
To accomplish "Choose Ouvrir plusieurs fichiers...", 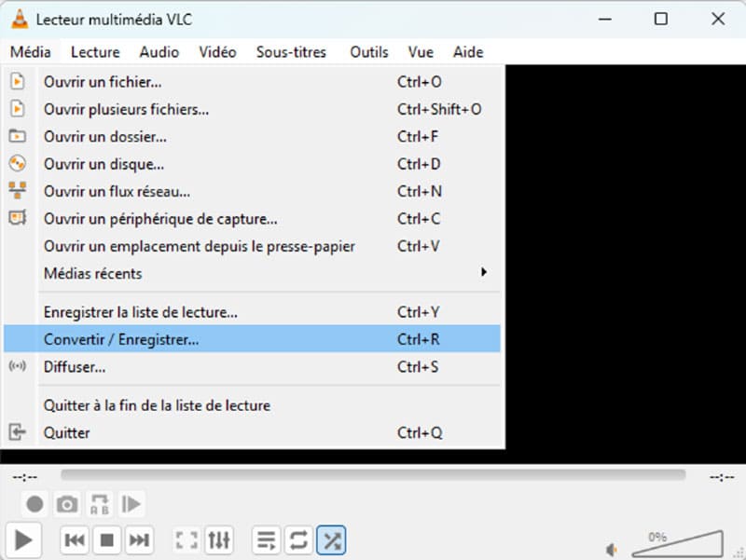I will pyautogui.click(x=252, y=109).
